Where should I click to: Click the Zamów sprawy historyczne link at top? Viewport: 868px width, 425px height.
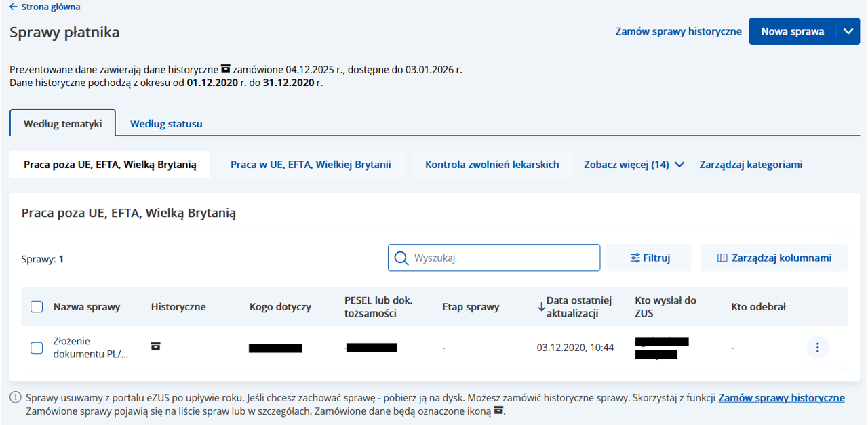click(677, 31)
